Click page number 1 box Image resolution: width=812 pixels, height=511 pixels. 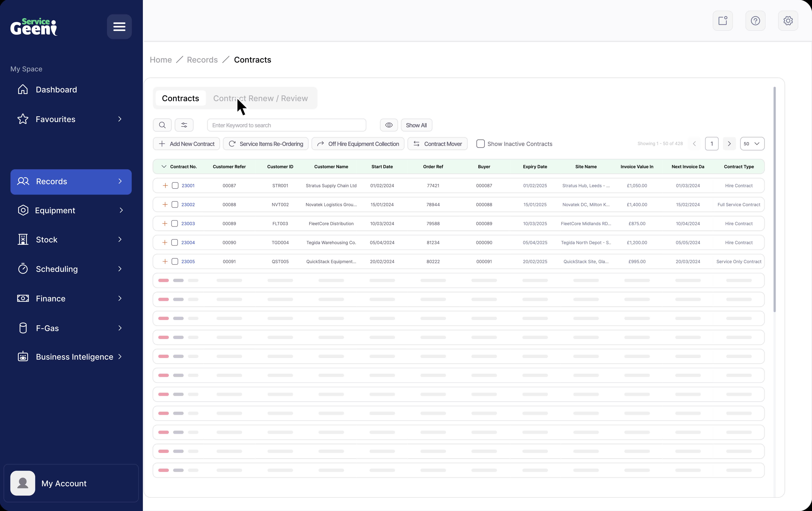tap(712, 144)
